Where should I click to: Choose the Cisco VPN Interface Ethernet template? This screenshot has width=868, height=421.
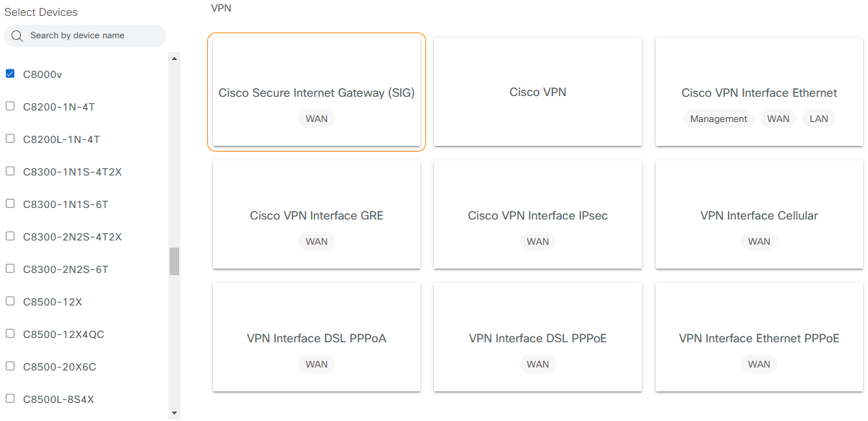tap(758, 92)
